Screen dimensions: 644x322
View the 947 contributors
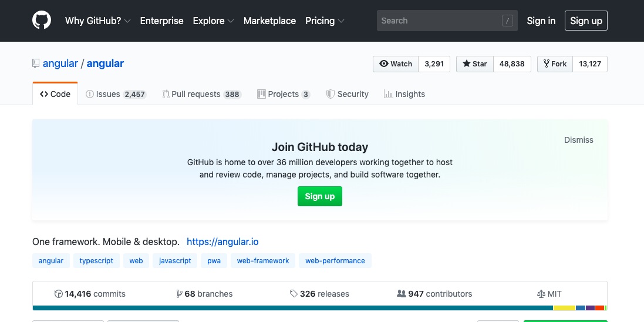pyautogui.click(x=434, y=294)
